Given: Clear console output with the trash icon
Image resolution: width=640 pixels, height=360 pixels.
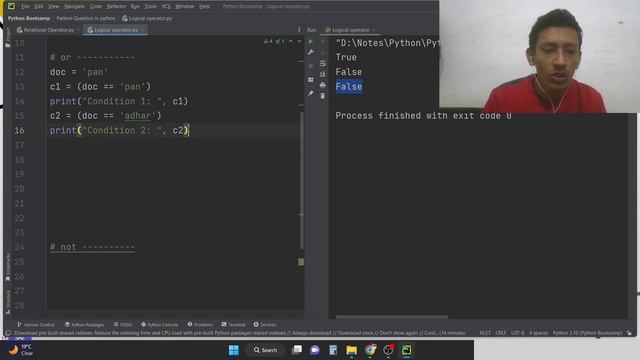Looking at the screenshot, I should tap(323, 96).
